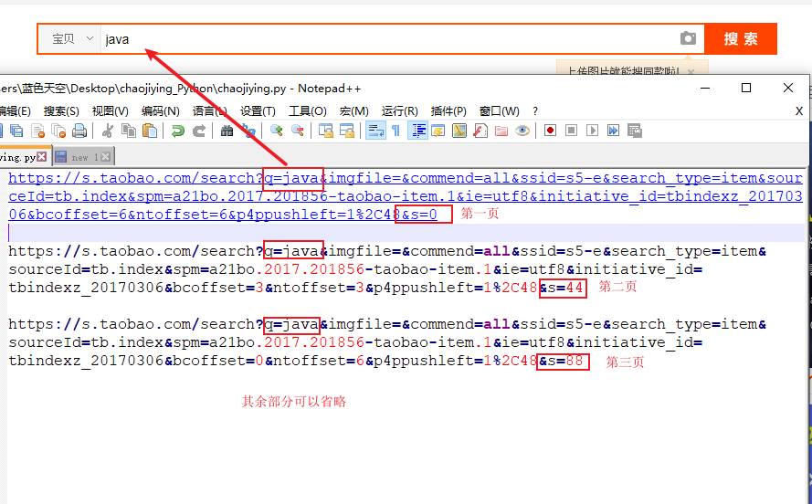Viewport: 812px width, 504px height.
Task: Click the orange 搜索 search button
Action: click(741, 39)
